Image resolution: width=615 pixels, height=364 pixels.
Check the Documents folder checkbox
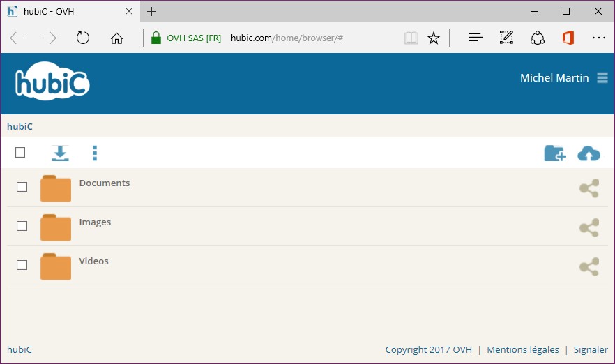point(22,187)
